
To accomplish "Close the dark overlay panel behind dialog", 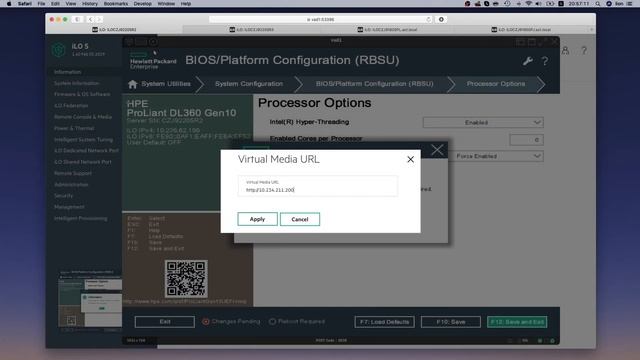I will point(437,150).
